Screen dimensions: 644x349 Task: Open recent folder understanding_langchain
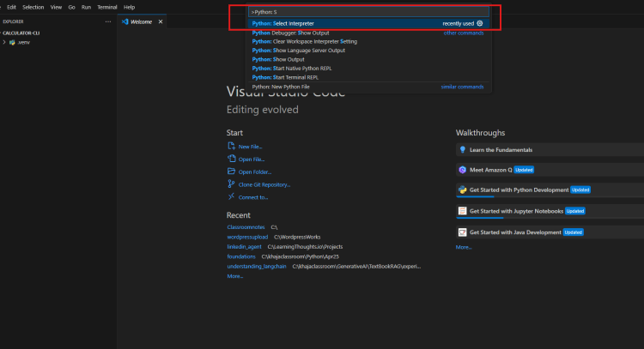[x=256, y=267]
